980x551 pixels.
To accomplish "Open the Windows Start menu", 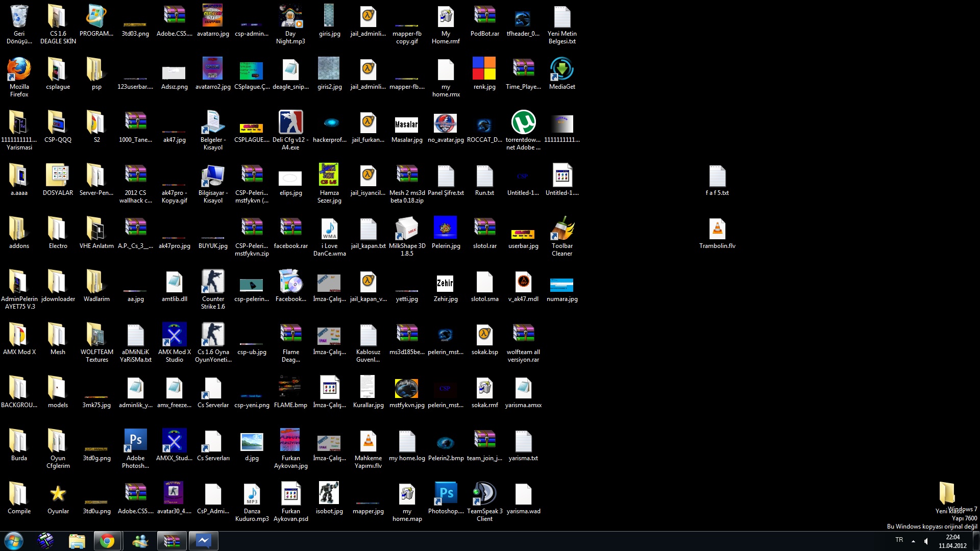I will click(14, 541).
